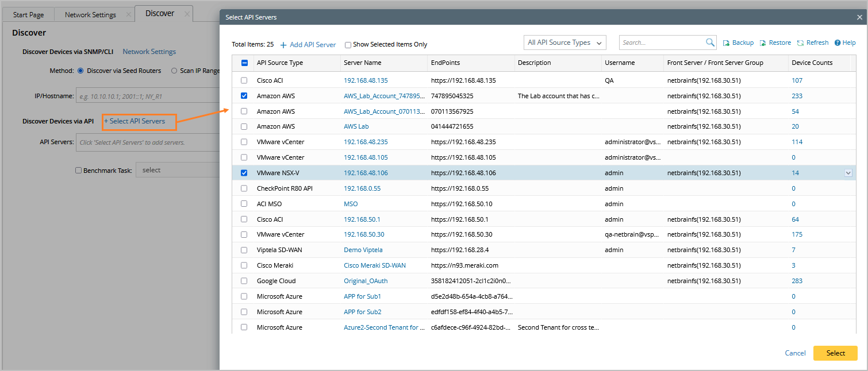Viewport: 868px width, 371px height.
Task: Click the endpoint text 041444721655
Action: (452, 126)
